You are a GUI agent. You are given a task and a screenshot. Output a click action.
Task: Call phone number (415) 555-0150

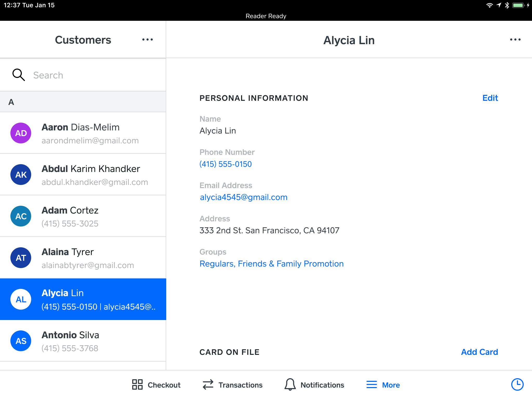click(225, 164)
